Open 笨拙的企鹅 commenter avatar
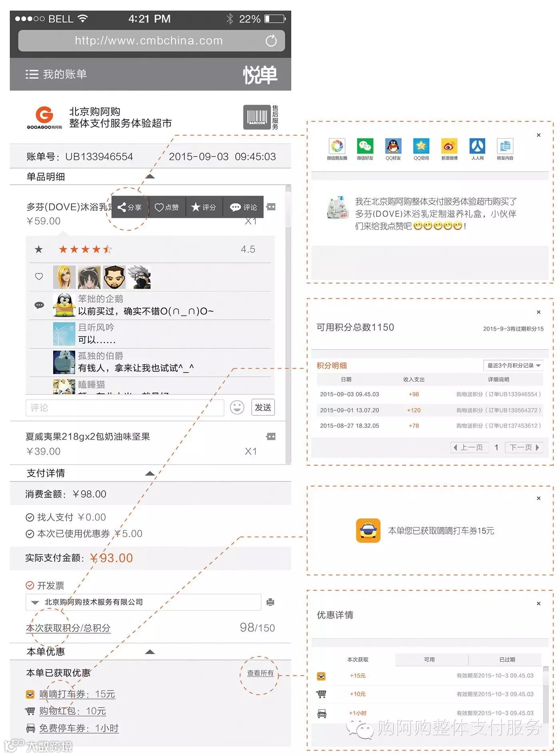Screen dimensions: 560x756 click(64, 305)
